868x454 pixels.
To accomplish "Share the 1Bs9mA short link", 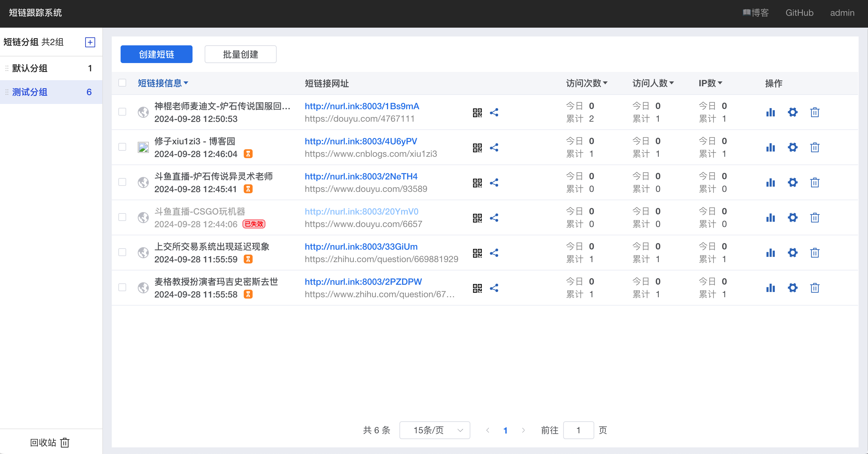I will 494,113.
